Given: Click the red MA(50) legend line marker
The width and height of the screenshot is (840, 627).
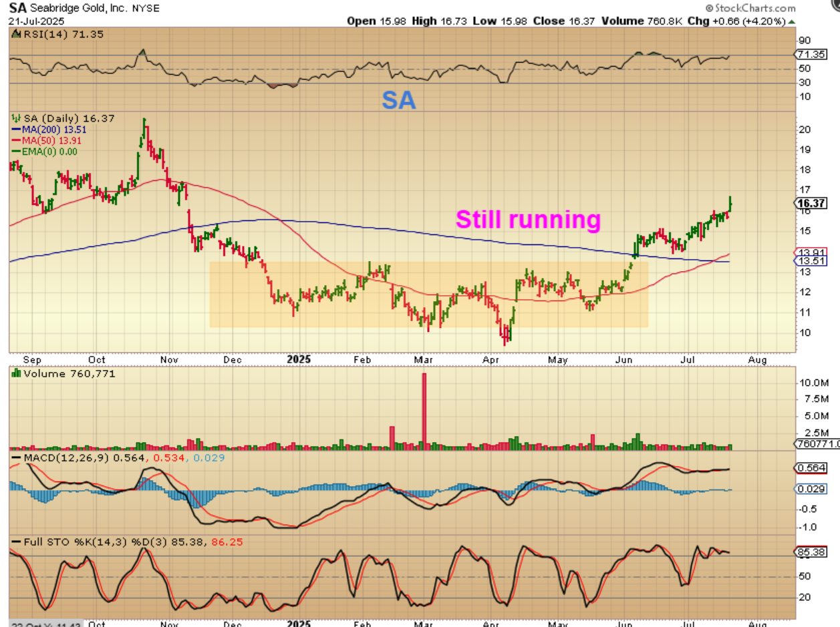Looking at the screenshot, I should [16, 141].
